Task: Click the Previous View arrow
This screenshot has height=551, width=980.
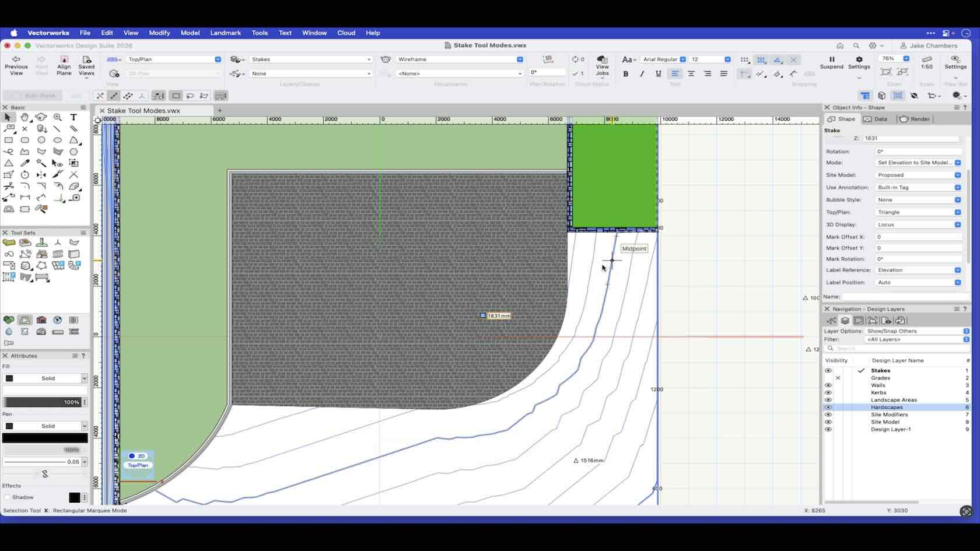Action: coord(16,65)
